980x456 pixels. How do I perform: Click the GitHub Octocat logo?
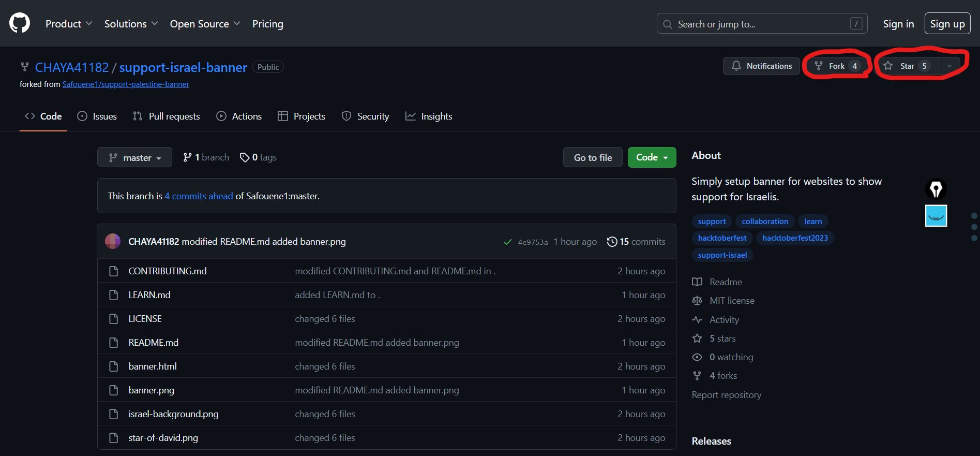pos(20,23)
